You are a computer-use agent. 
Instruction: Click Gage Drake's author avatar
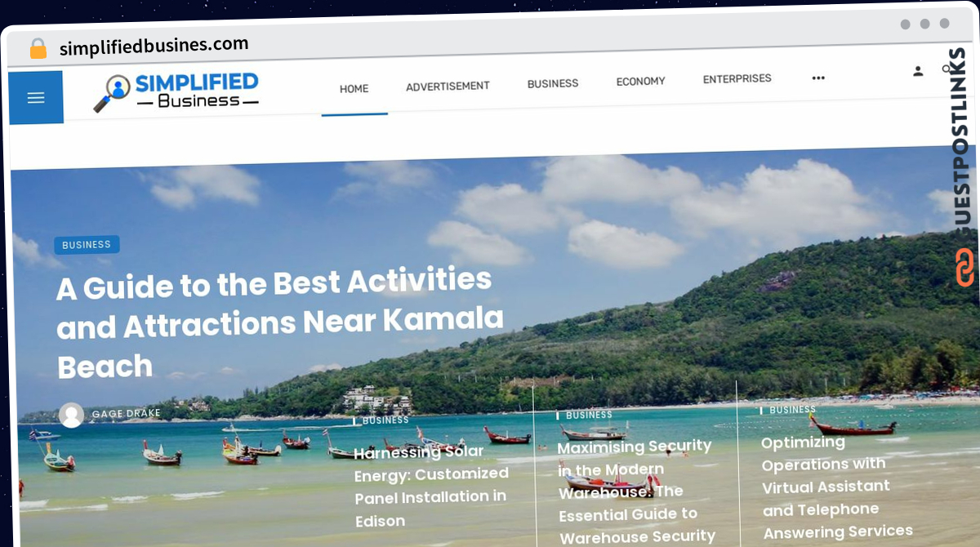pyautogui.click(x=72, y=416)
